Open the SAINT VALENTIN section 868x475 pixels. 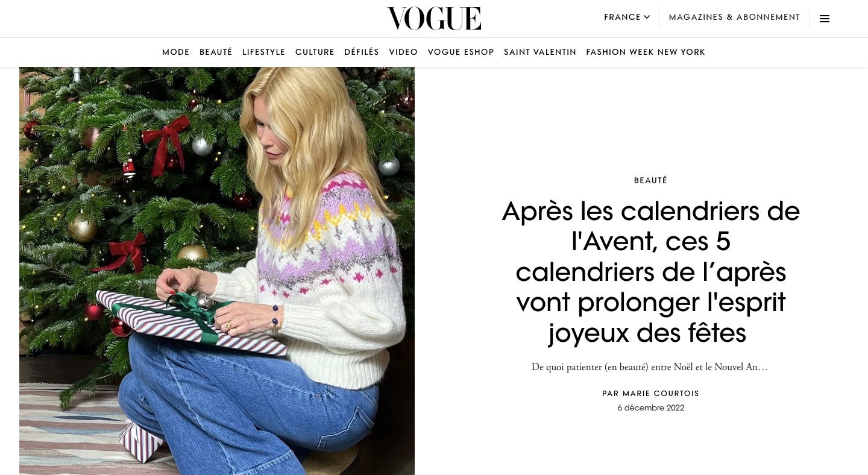tap(540, 52)
